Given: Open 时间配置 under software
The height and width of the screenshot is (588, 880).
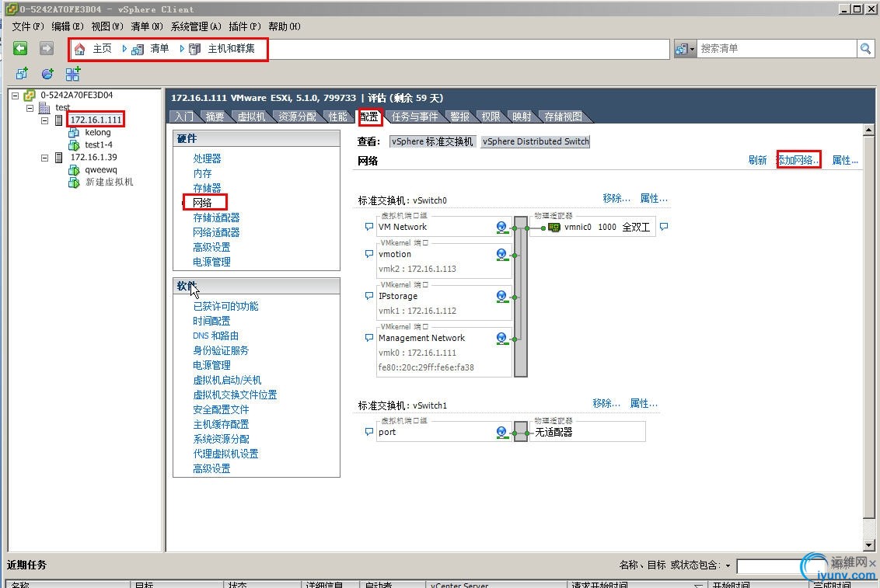Looking at the screenshot, I should [x=211, y=321].
